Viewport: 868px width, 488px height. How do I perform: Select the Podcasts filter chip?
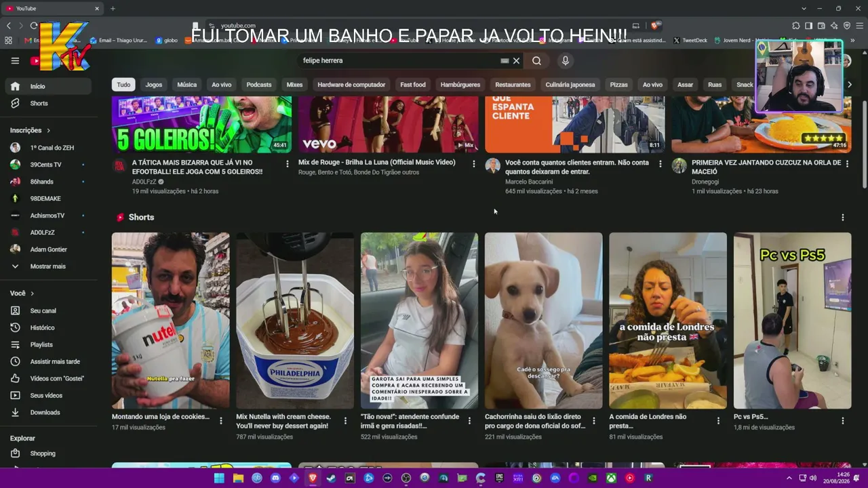tap(259, 85)
